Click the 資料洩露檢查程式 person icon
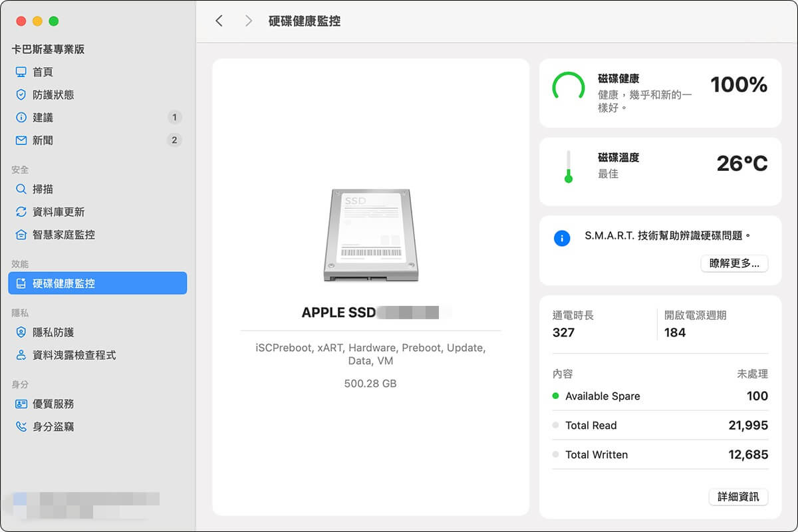 click(21, 355)
